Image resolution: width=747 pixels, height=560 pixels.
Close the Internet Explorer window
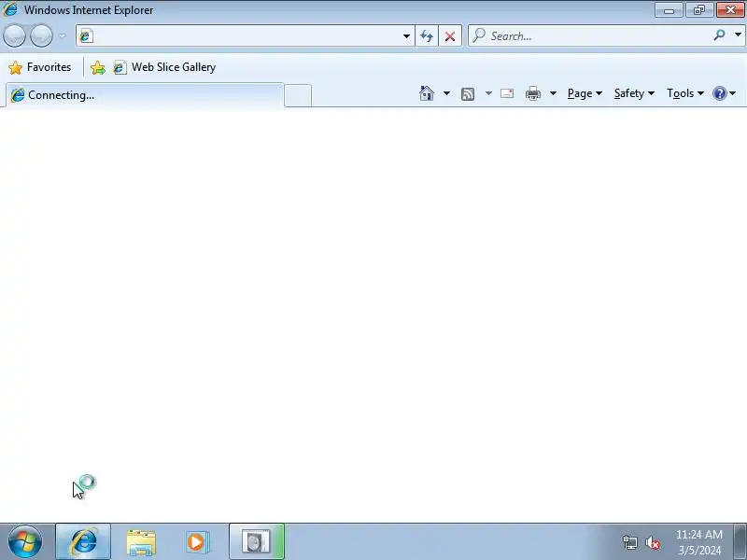[730, 9]
